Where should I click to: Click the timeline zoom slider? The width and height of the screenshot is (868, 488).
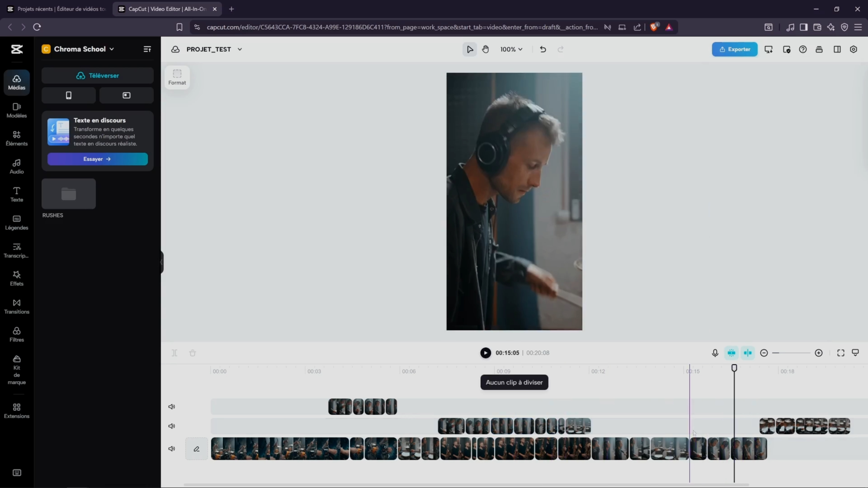[x=791, y=353]
